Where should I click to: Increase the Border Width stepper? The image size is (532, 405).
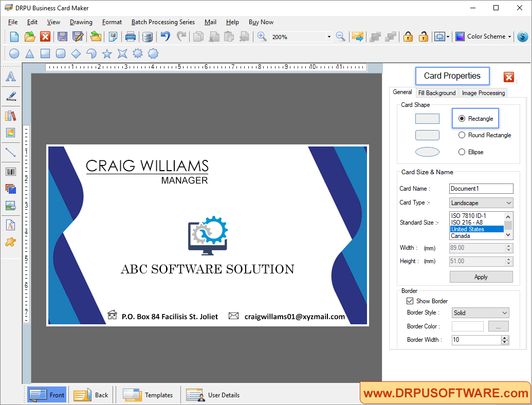point(505,338)
